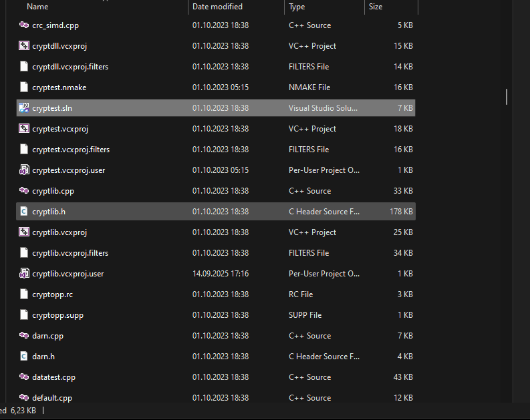Sort files by Name column header
530x420 pixels.
click(37, 7)
